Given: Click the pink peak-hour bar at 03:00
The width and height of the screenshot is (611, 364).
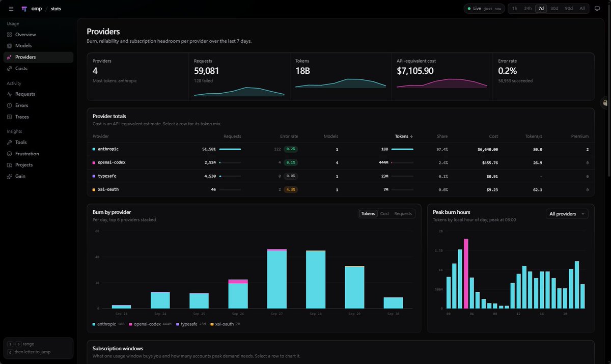Looking at the screenshot, I should pos(466,273).
